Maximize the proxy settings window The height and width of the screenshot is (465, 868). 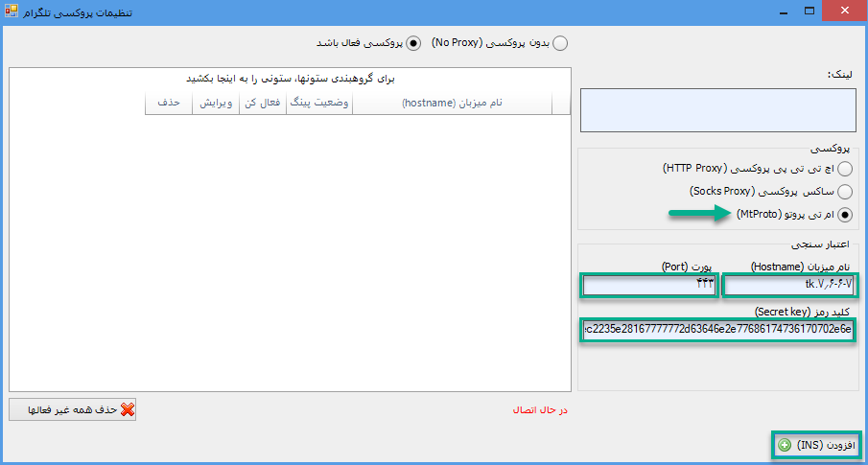point(809,12)
